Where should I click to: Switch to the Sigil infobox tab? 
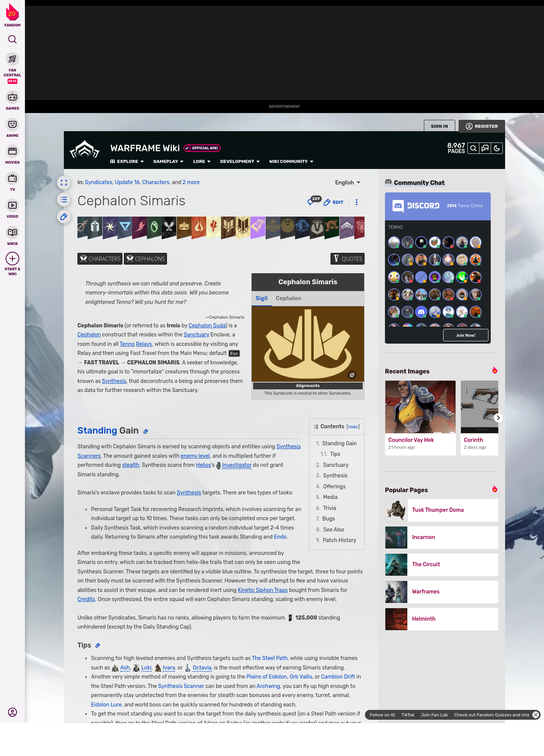261,298
